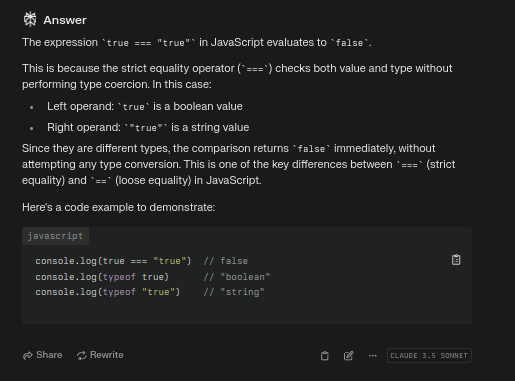The width and height of the screenshot is (515, 381).
Task: Copy the JavaScript code block
Action: (x=456, y=260)
